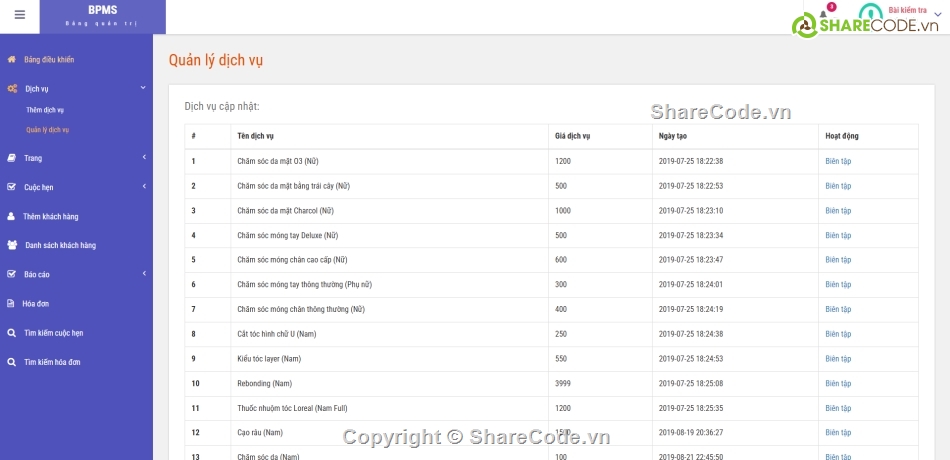Image resolution: width=950 pixels, height=460 pixels.
Task: Click the group icon beside Danh sách khách hàng
Action: [x=12, y=245]
